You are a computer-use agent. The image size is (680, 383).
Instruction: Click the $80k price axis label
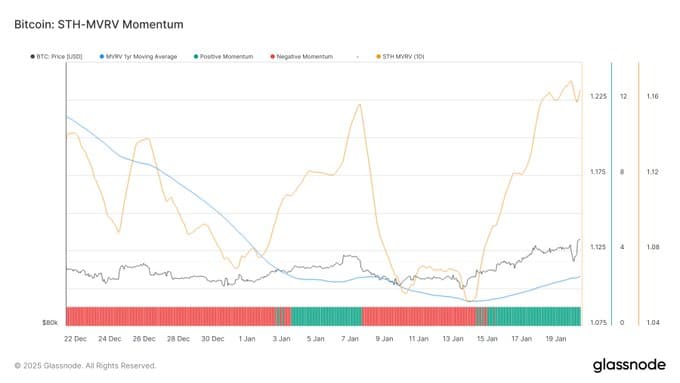50,323
